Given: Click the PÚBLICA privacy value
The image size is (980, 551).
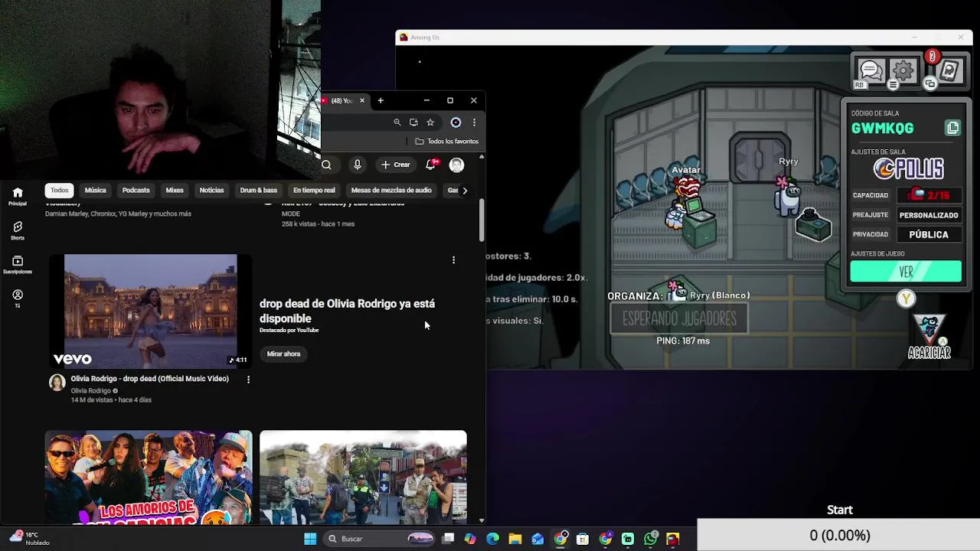Looking at the screenshot, I should pos(929,235).
